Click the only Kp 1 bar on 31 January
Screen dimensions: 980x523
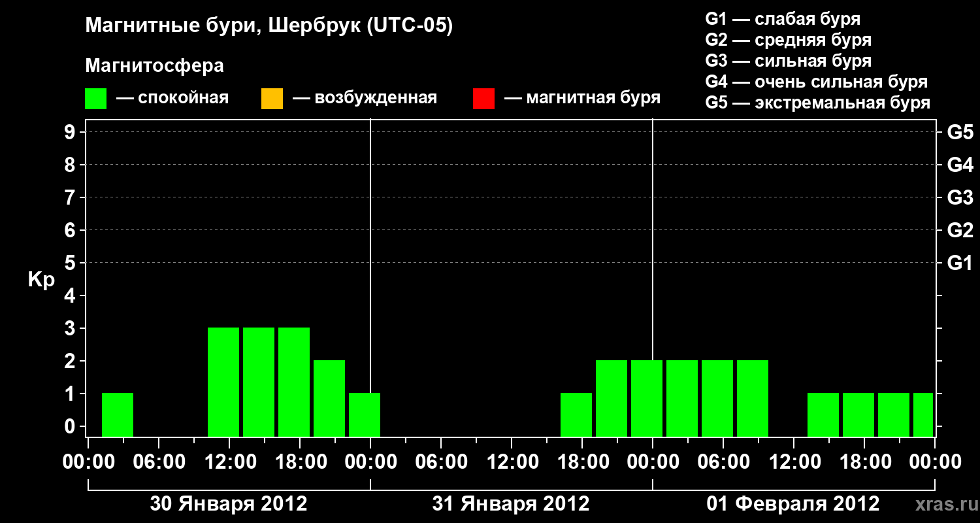coord(576,415)
